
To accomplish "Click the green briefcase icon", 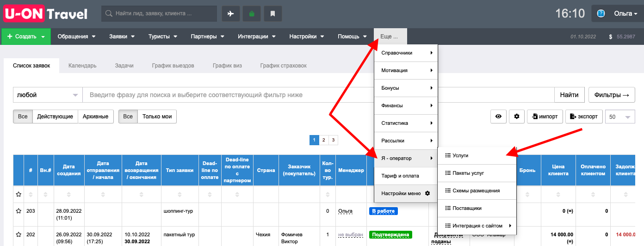I will click(252, 13).
